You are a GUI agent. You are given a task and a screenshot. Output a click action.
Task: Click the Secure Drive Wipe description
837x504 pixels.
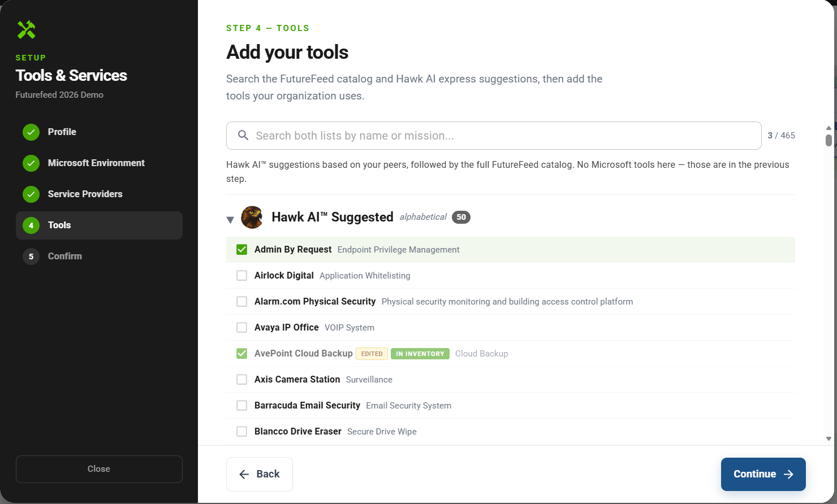coord(382,432)
